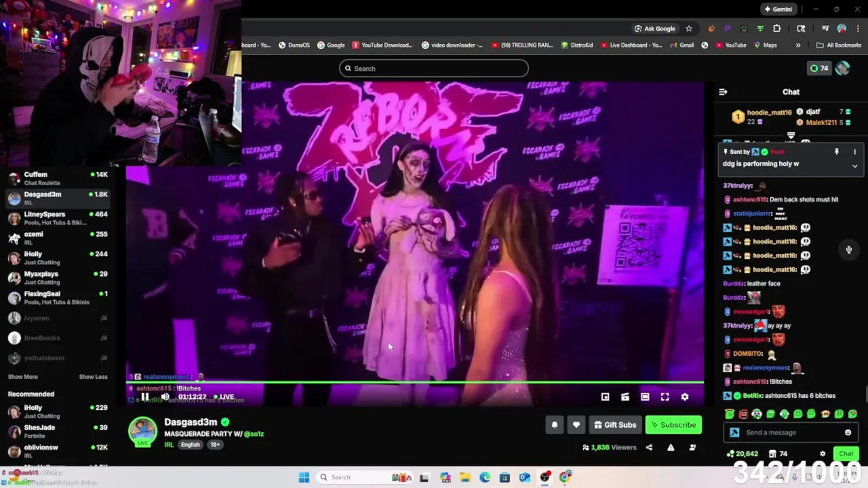This screenshot has height=488, width=868.
Task: Click the green Subscribe button
Action: 673,425
